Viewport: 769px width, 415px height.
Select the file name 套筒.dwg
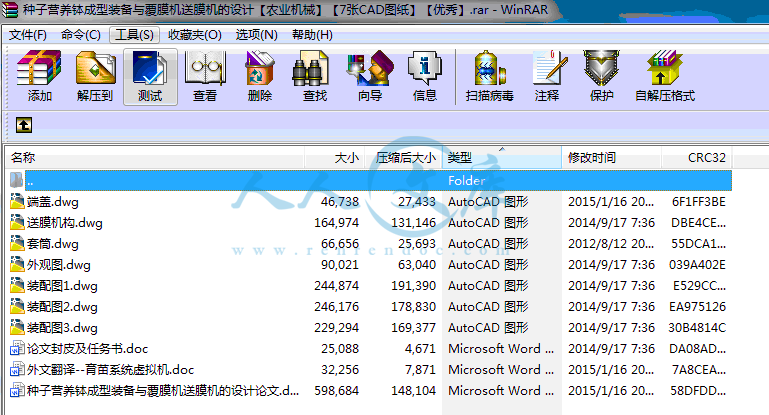tap(53, 244)
